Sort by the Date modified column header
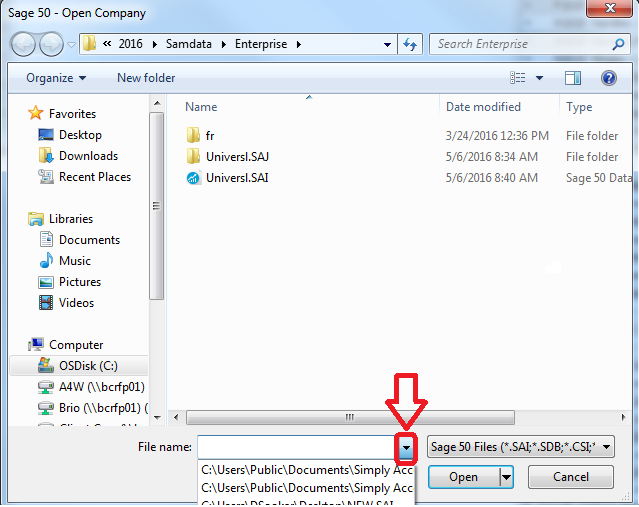Screen dimensions: 639x507 [x=483, y=107]
